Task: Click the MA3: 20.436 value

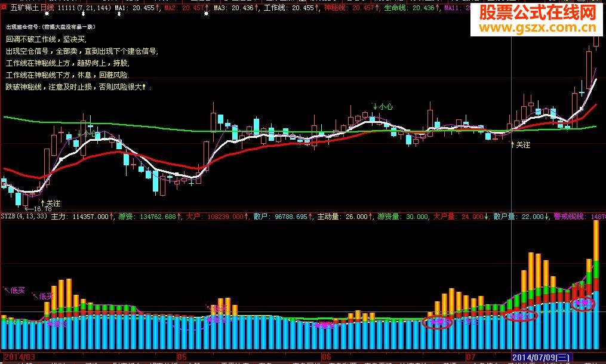Action: coord(236,8)
